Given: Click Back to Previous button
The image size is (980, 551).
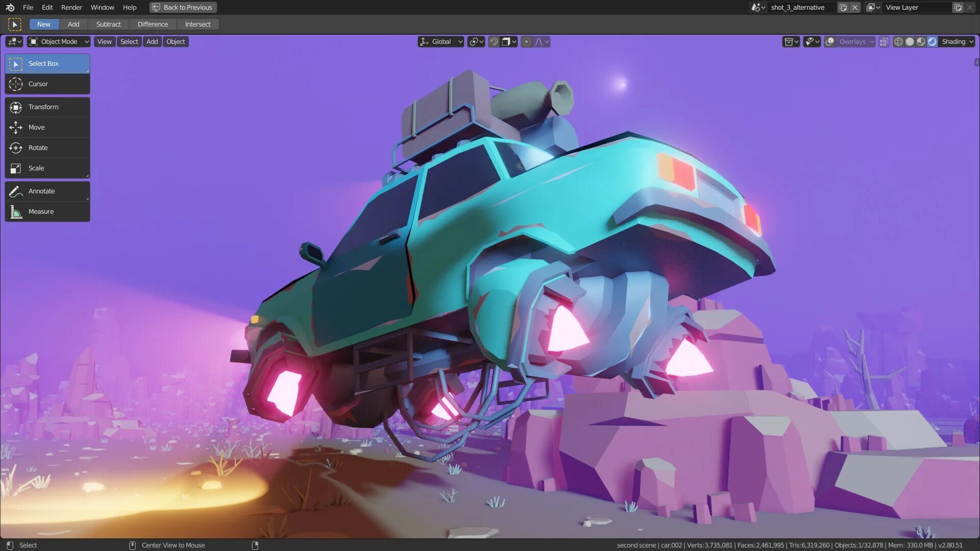Looking at the screenshot, I should tap(183, 7).
